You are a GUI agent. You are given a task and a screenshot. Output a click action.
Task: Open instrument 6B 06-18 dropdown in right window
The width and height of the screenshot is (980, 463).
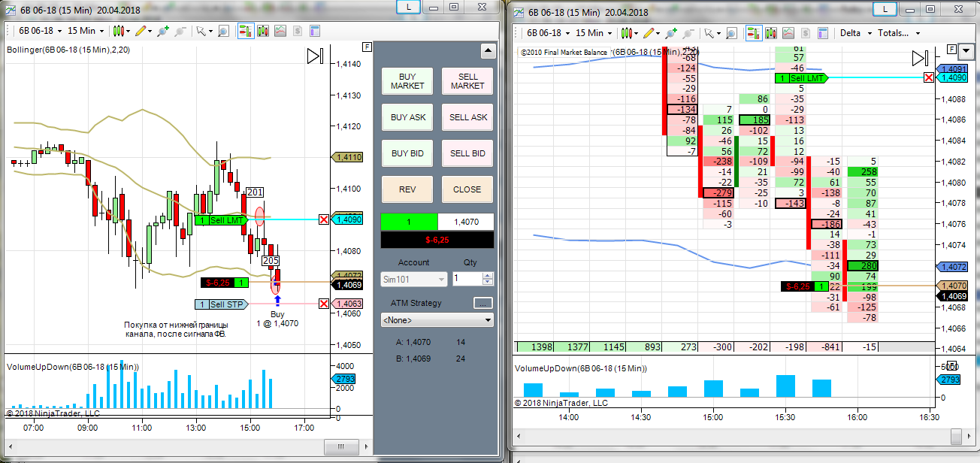click(x=549, y=33)
